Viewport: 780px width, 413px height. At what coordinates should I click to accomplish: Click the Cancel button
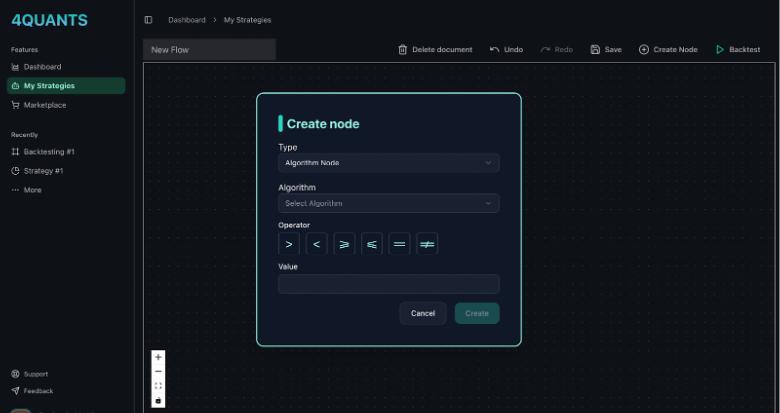pyautogui.click(x=423, y=313)
